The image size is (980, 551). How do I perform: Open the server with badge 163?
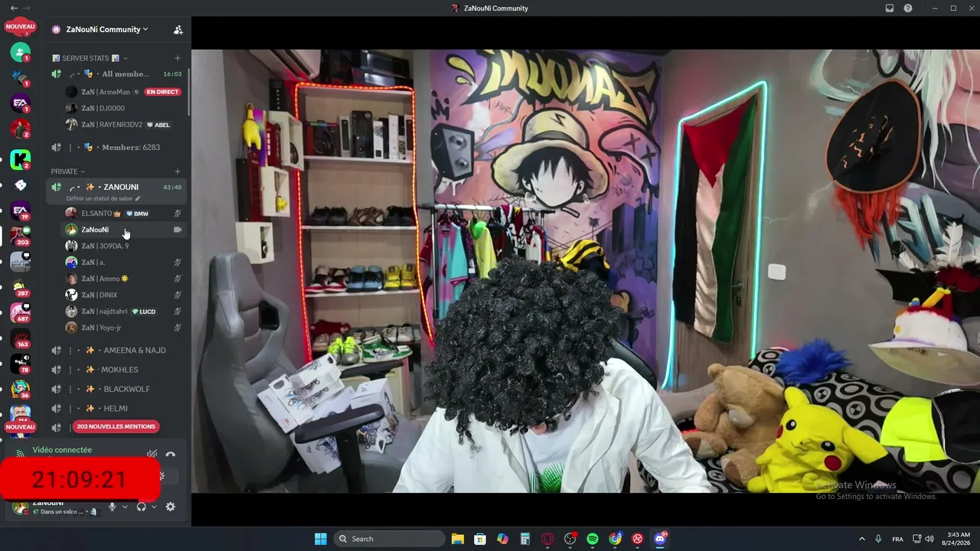[20, 338]
